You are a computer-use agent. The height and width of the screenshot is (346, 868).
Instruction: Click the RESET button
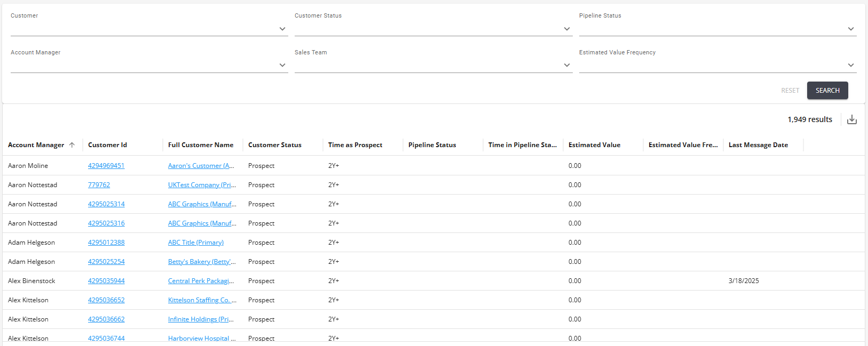click(790, 91)
